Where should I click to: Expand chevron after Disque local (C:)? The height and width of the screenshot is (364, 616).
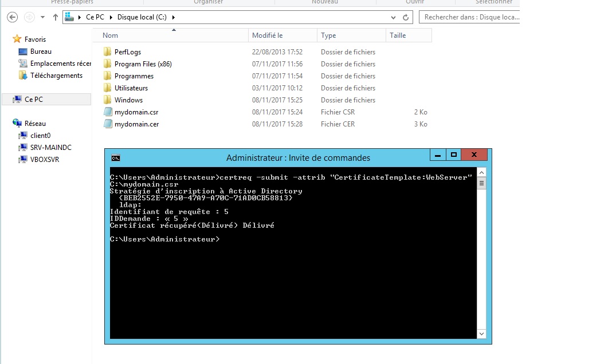[173, 17]
